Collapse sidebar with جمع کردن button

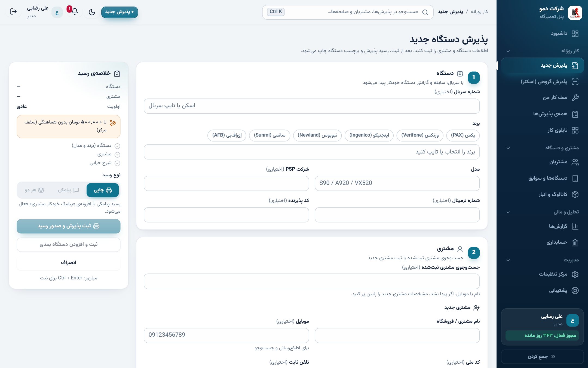coord(542,357)
